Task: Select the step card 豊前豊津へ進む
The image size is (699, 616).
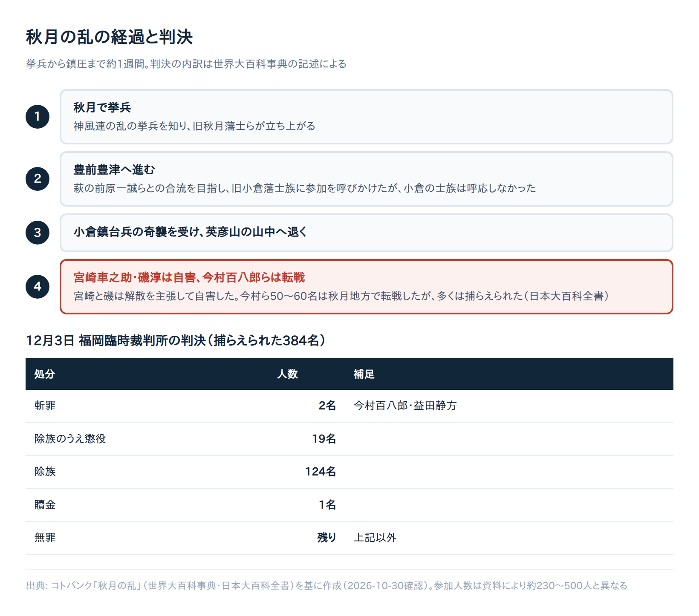Action: pos(367,179)
